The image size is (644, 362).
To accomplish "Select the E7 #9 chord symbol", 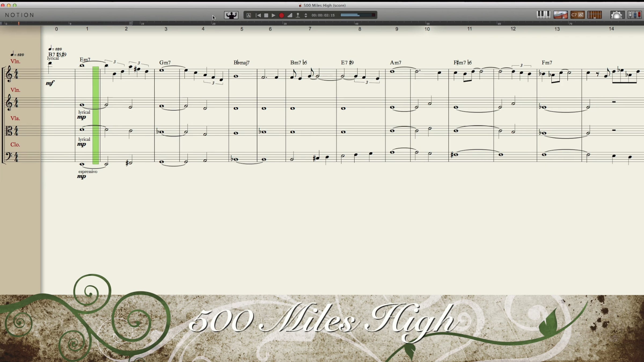I will click(347, 62).
